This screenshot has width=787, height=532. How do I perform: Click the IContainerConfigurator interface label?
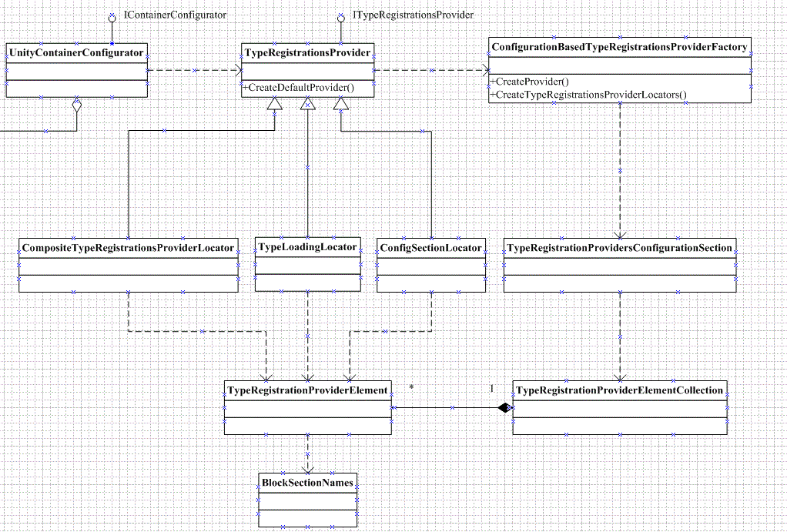(175, 15)
